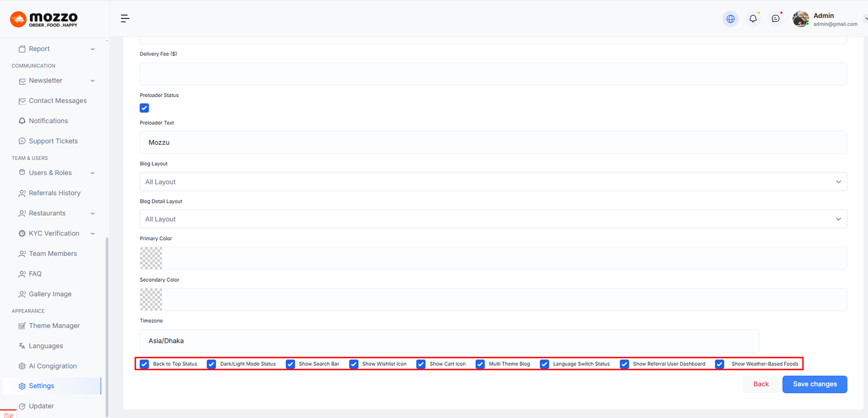Screen dimensions: 868x418
Task: Click the Back button
Action: (761, 384)
